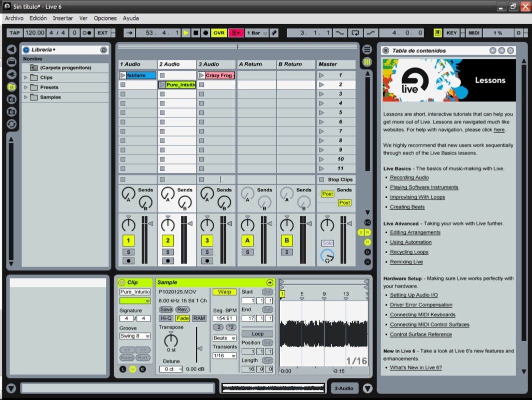Click the Punch-In switch icon

(x=339, y=33)
